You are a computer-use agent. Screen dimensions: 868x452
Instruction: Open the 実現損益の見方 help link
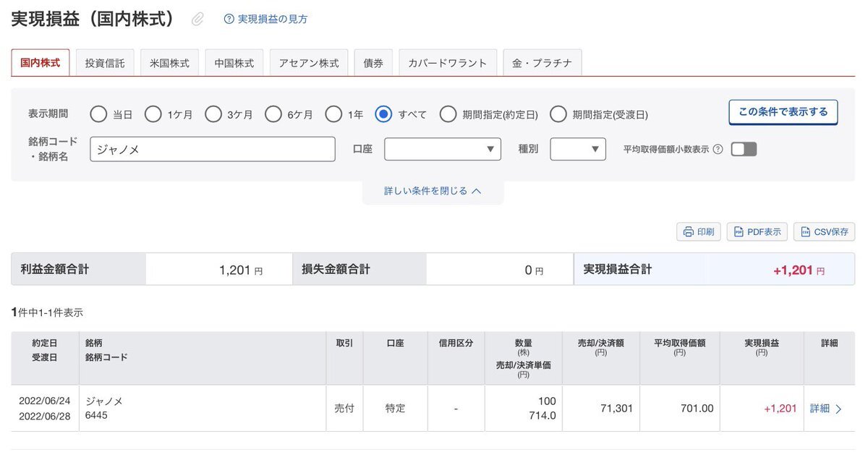(266, 20)
